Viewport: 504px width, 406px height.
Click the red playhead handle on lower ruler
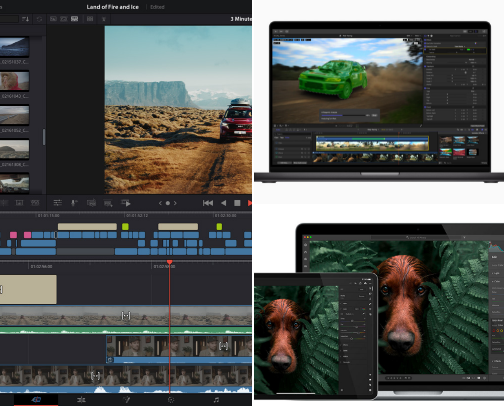tap(170, 262)
